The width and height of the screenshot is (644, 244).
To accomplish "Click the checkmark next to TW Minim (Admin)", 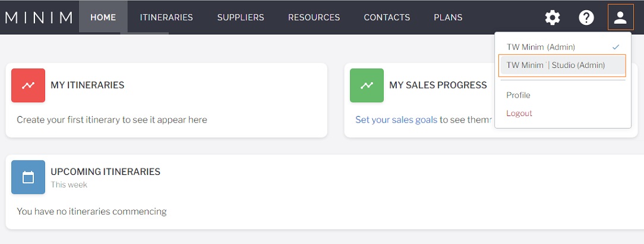I will click(x=615, y=47).
